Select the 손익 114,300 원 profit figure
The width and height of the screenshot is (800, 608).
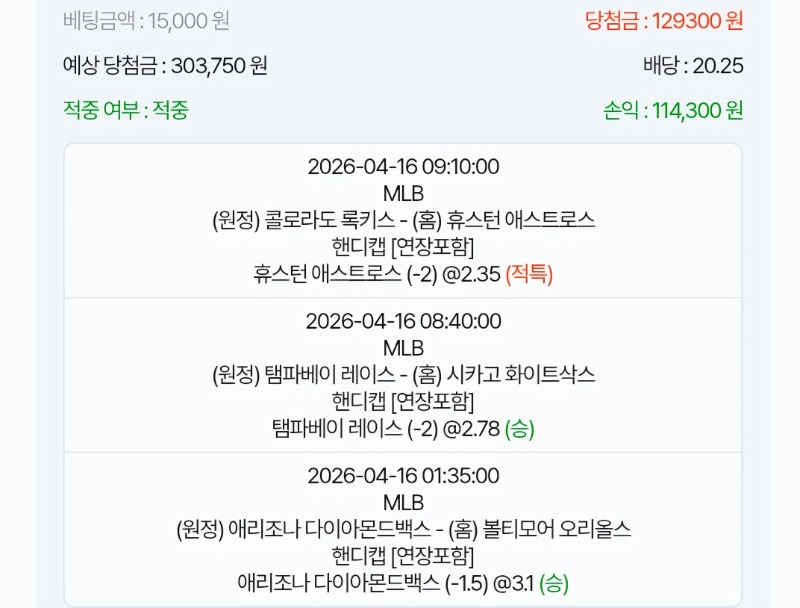[673, 110]
